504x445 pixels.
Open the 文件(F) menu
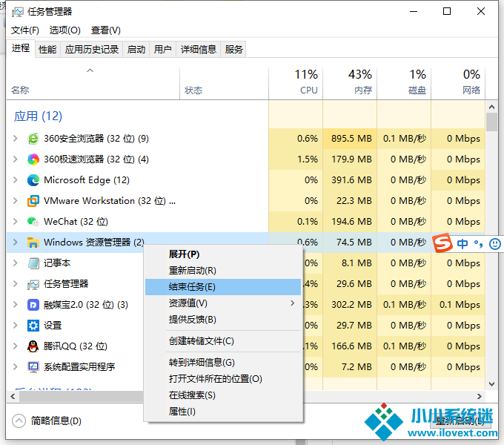(x=25, y=30)
